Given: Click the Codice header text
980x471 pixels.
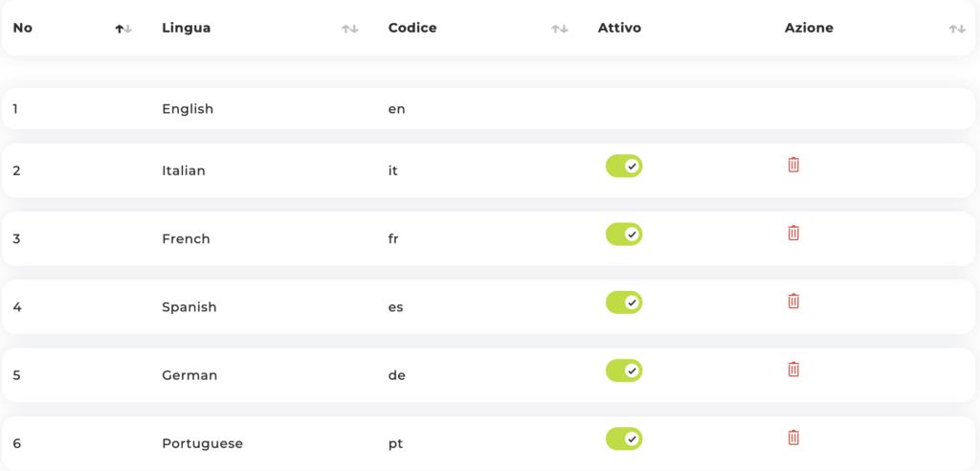Looking at the screenshot, I should pos(412,28).
